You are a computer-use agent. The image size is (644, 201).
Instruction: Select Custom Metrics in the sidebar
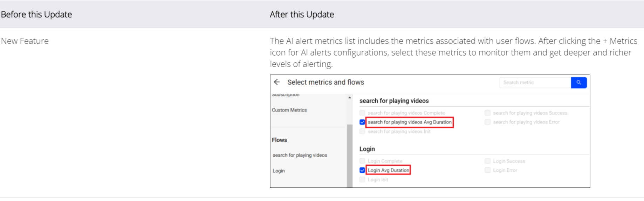[x=289, y=110]
